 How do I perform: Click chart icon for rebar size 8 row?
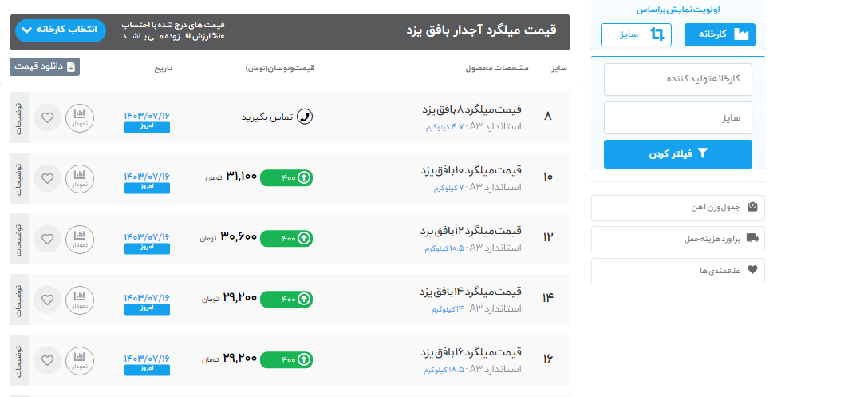(x=79, y=117)
